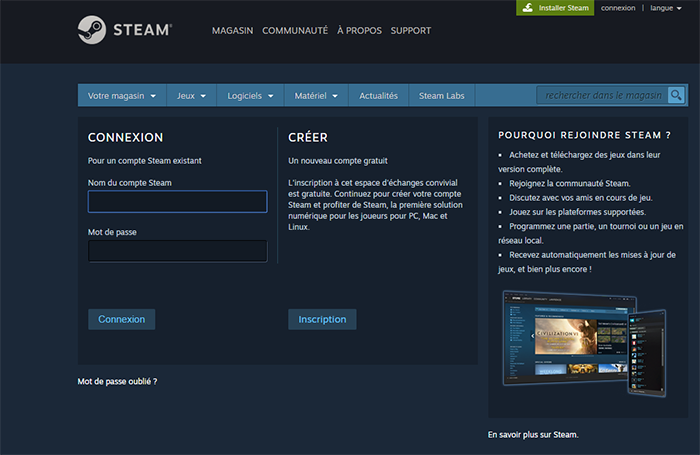This screenshot has height=455, width=700.
Task: Focus the rechercher dans le magasin field
Action: [602, 95]
